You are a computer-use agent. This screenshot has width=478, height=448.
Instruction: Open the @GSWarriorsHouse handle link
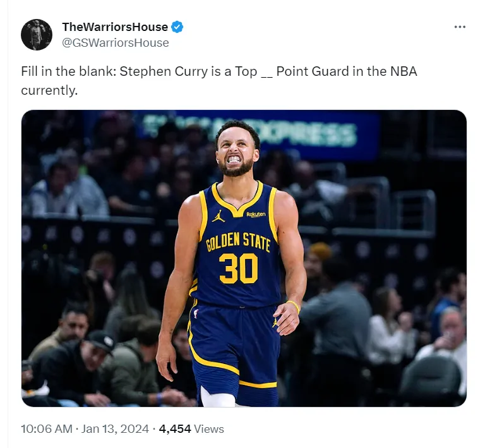tap(115, 43)
